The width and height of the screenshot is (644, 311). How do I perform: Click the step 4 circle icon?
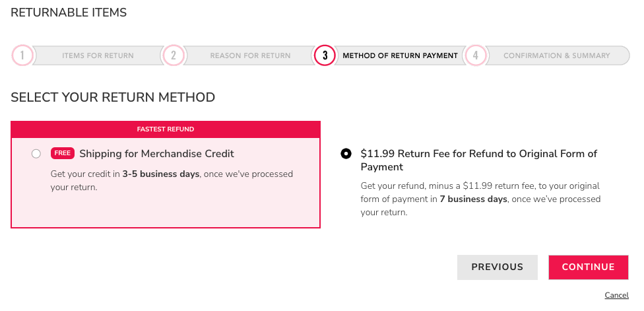[475, 55]
